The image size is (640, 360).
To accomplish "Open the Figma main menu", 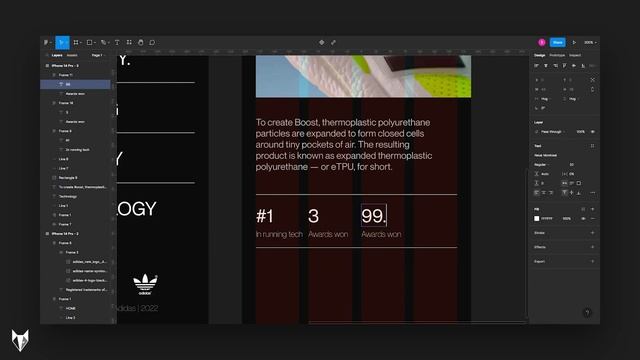I will pos(47,42).
